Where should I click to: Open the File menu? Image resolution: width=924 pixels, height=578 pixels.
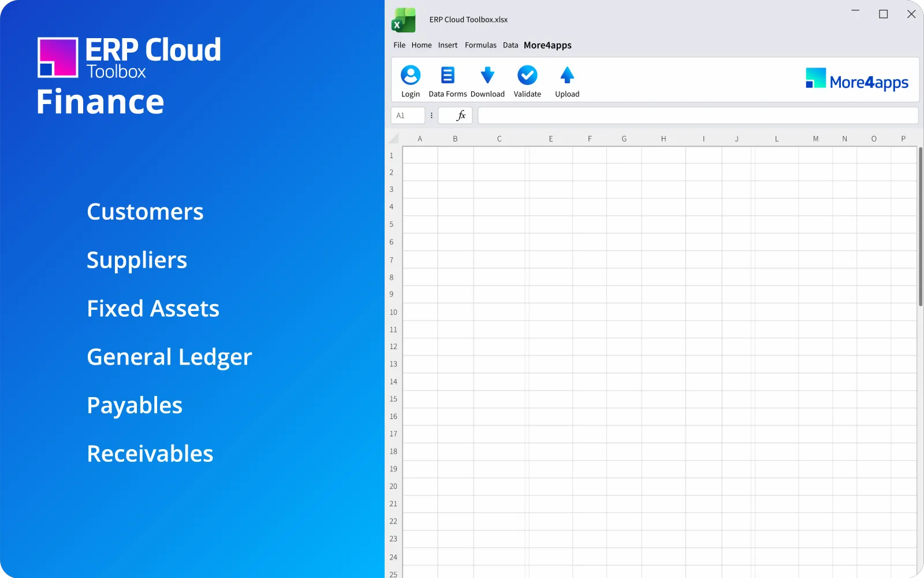[x=400, y=45]
